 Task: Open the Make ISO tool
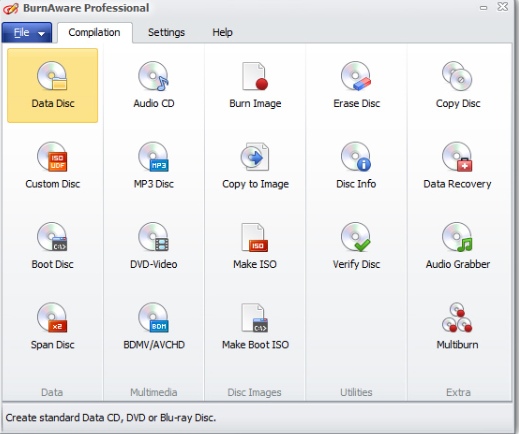click(255, 246)
